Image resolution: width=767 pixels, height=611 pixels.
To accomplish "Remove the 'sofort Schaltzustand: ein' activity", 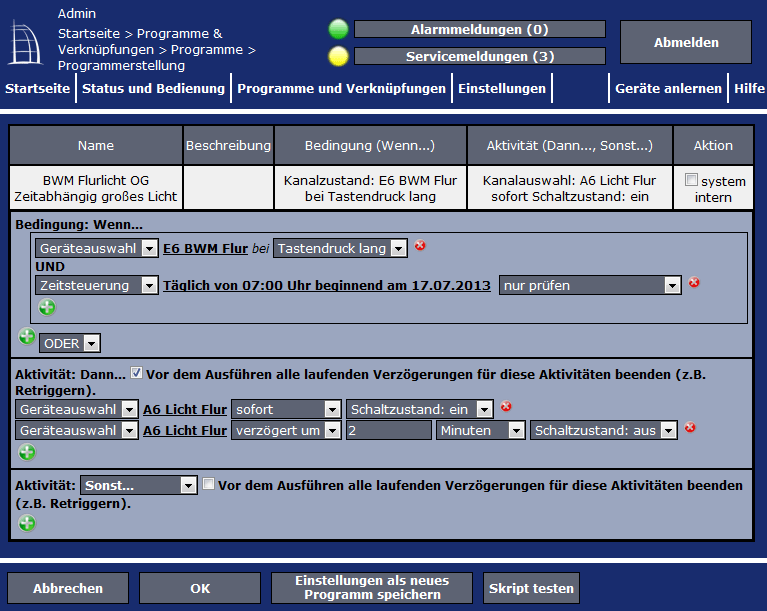I will (x=506, y=406).
